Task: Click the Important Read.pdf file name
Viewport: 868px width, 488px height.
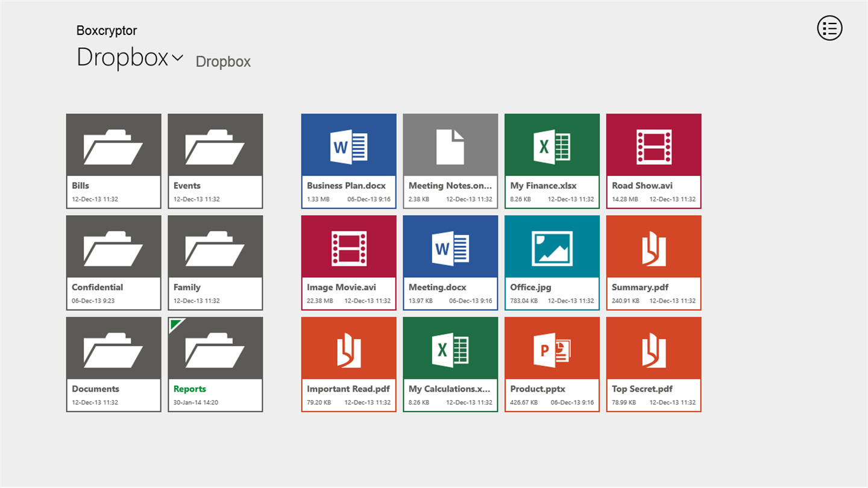Action: pos(348,389)
